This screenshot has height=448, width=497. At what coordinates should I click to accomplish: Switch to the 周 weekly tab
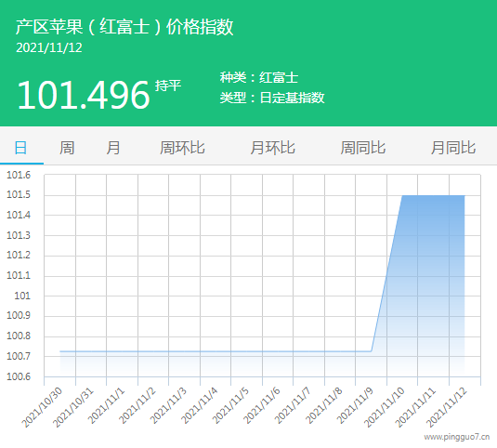click(x=67, y=148)
